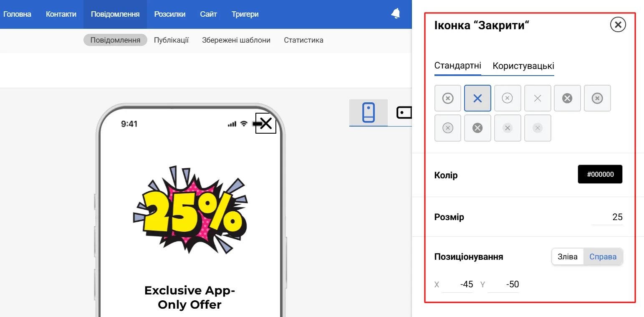Open the #000000 color picker swatch
The width and height of the screenshot is (644, 317).
(x=600, y=174)
